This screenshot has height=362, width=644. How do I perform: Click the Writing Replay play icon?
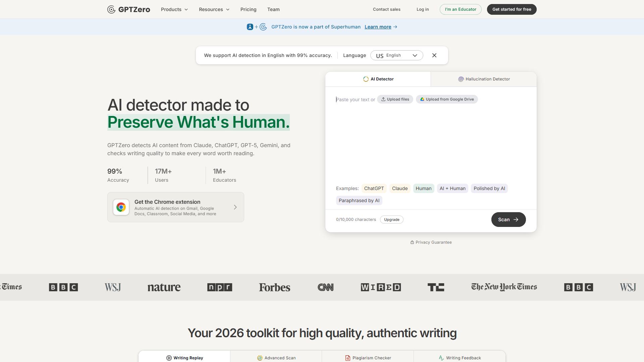point(169,358)
